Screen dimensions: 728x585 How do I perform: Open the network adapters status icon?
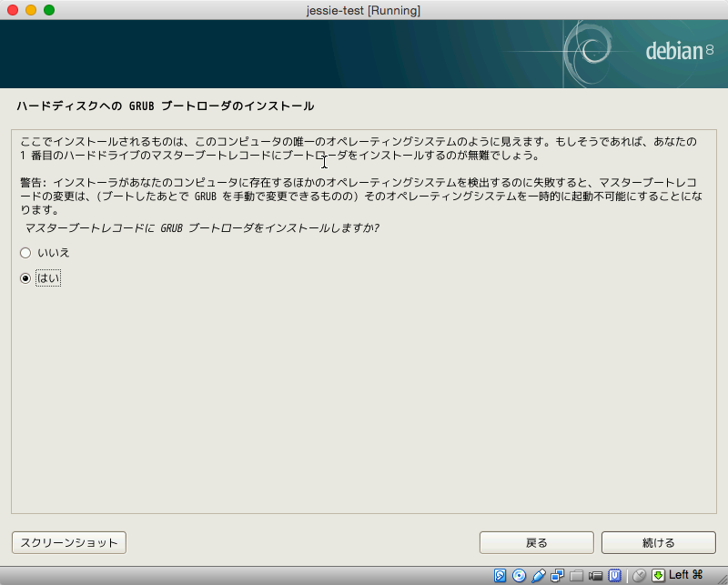pos(557,575)
